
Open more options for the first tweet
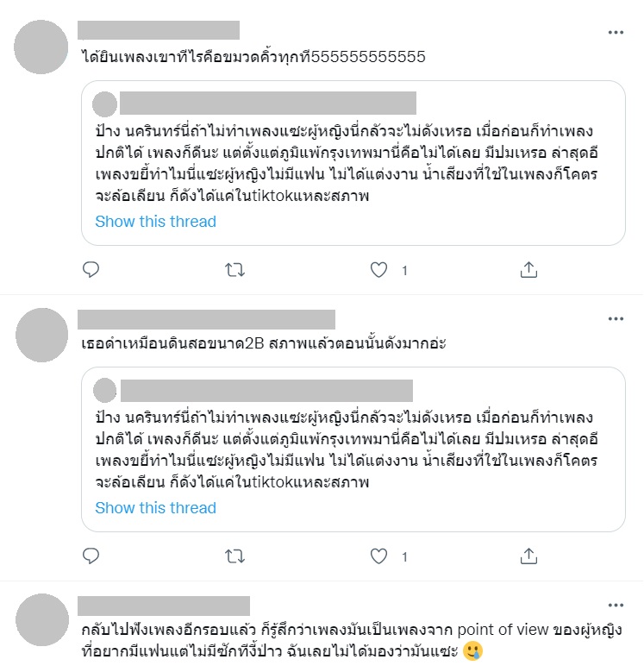coord(616,32)
